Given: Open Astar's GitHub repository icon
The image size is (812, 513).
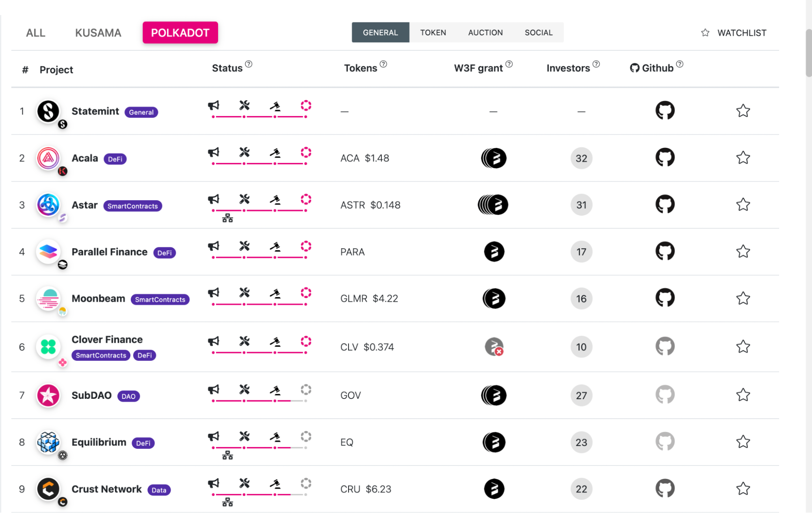Looking at the screenshot, I should click(665, 204).
